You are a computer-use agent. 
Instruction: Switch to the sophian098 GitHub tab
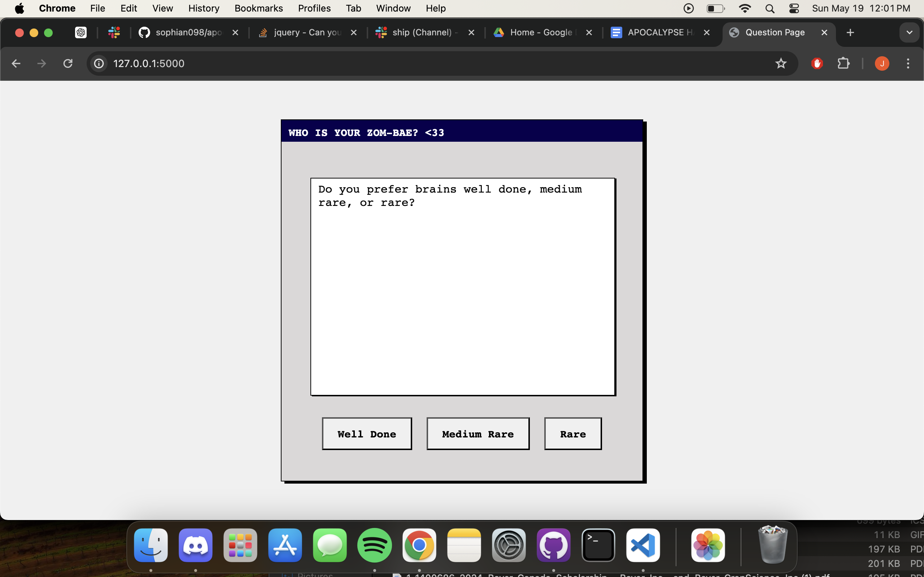pos(189,32)
